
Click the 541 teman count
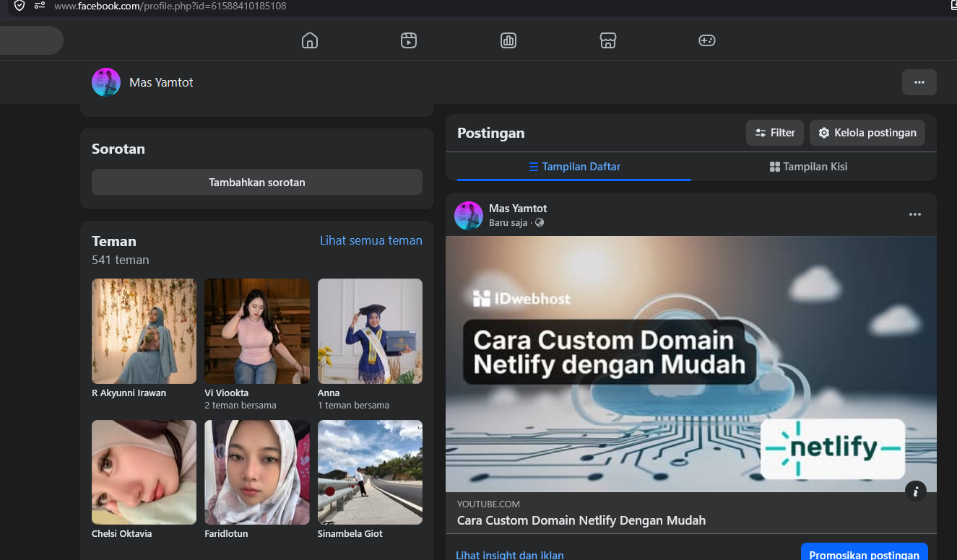tap(121, 260)
